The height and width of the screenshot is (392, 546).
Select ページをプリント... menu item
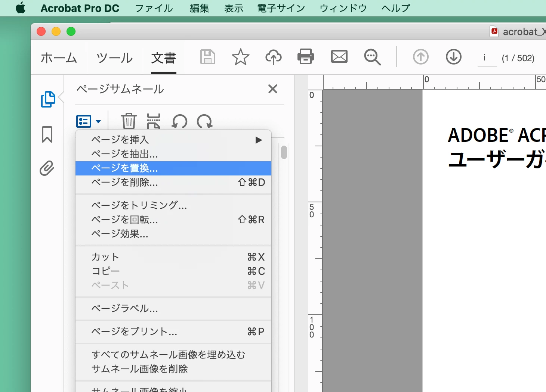pos(173,332)
